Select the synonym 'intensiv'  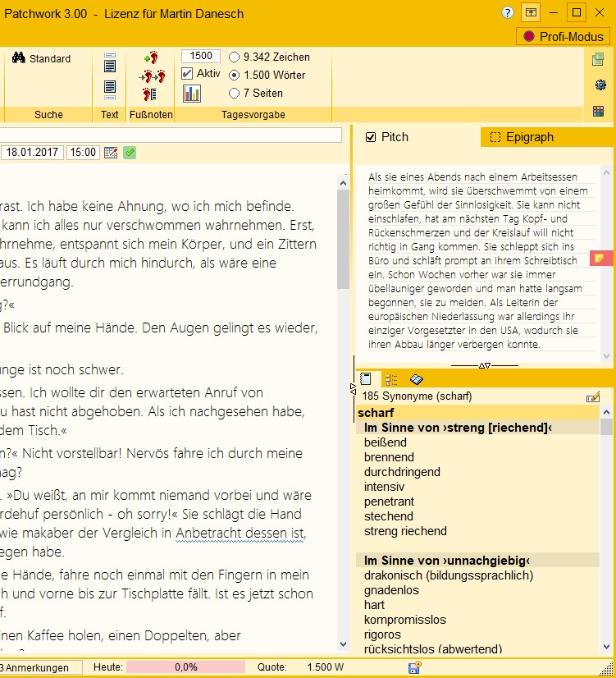click(x=384, y=487)
